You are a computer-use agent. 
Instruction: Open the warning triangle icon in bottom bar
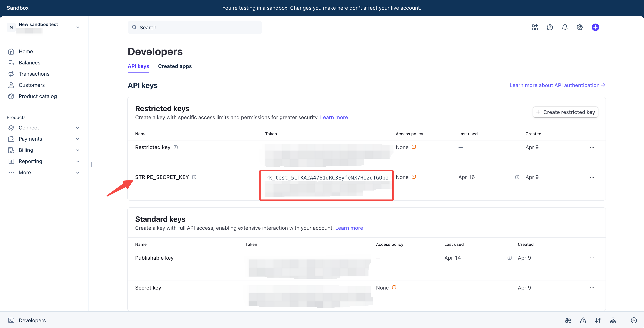click(x=583, y=320)
